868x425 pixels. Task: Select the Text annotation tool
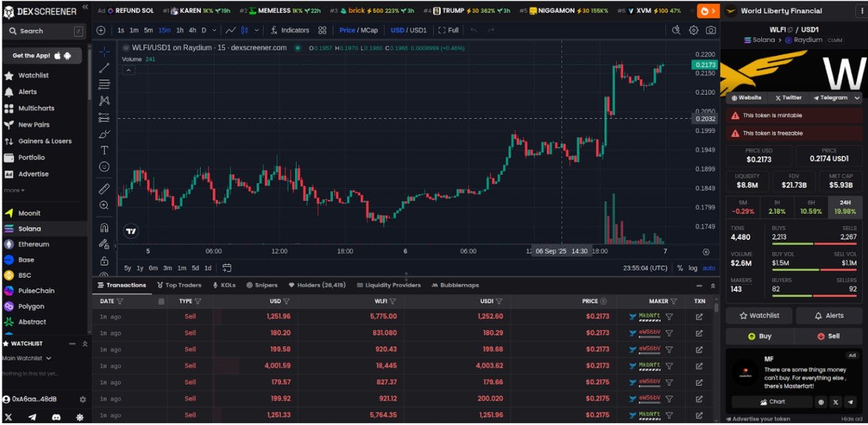click(104, 150)
